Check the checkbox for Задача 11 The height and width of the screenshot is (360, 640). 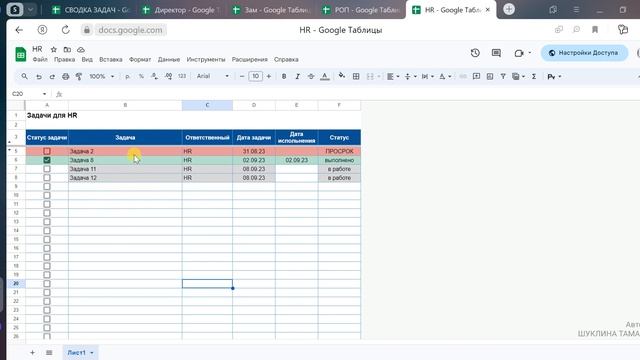47,169
